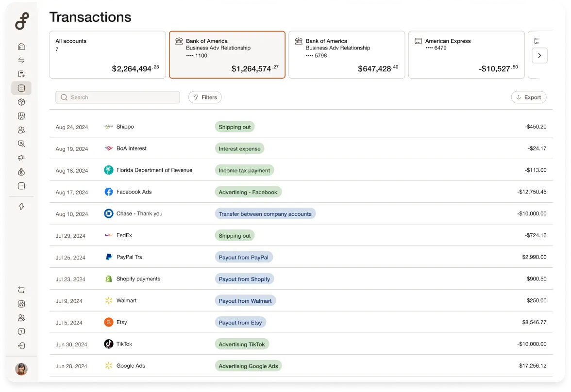The width and height of the screenshot is (571, 392).
Task: Open the home icon in sidebar
Action: (x=21, y=46)
